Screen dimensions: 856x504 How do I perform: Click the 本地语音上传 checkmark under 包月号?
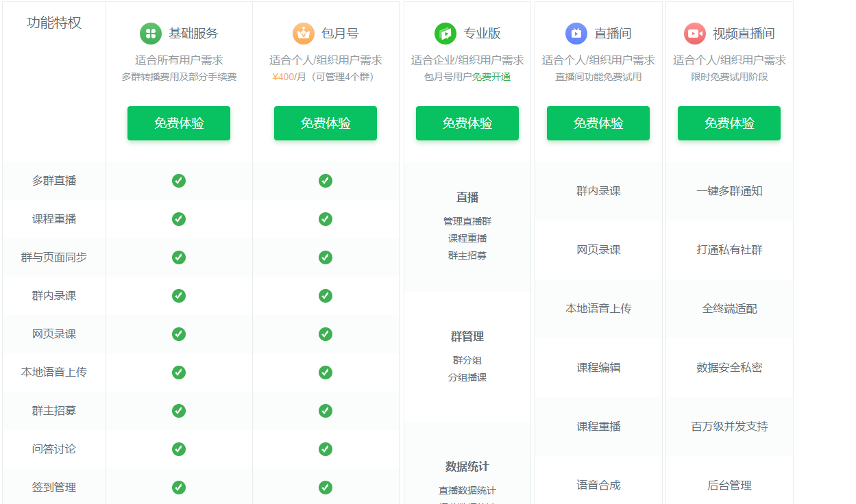pos(326,373)
